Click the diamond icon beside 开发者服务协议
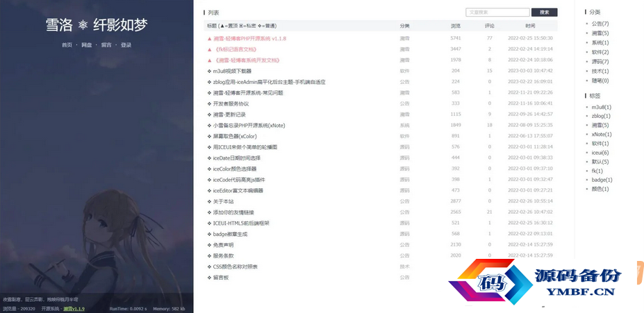The width and height of the screenshot is (644, 313). 210,104
